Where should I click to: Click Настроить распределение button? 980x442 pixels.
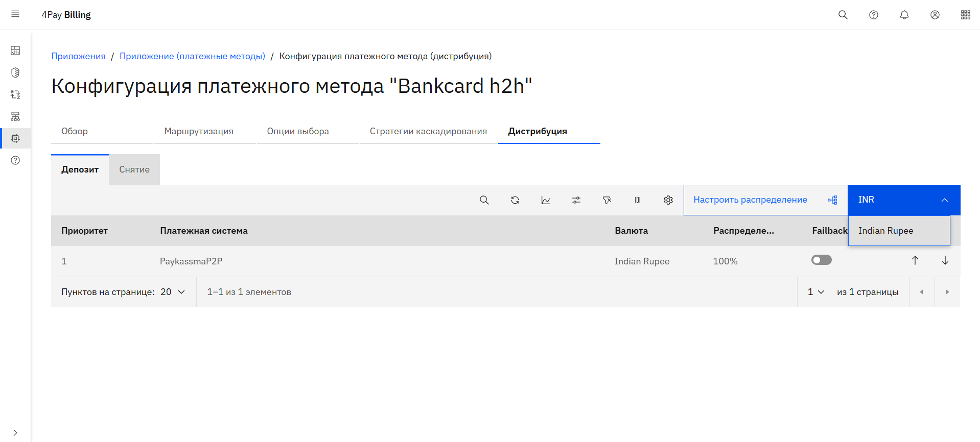[765, 200]
